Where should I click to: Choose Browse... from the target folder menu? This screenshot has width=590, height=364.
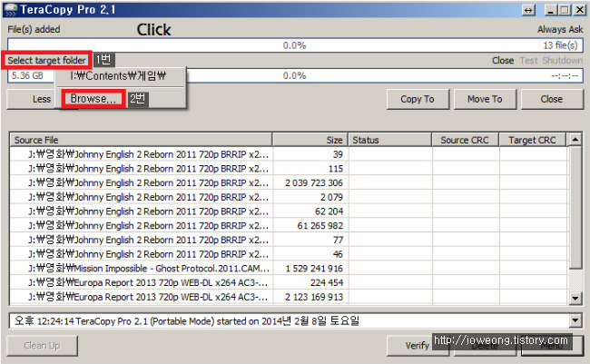(x=93, y=99)
